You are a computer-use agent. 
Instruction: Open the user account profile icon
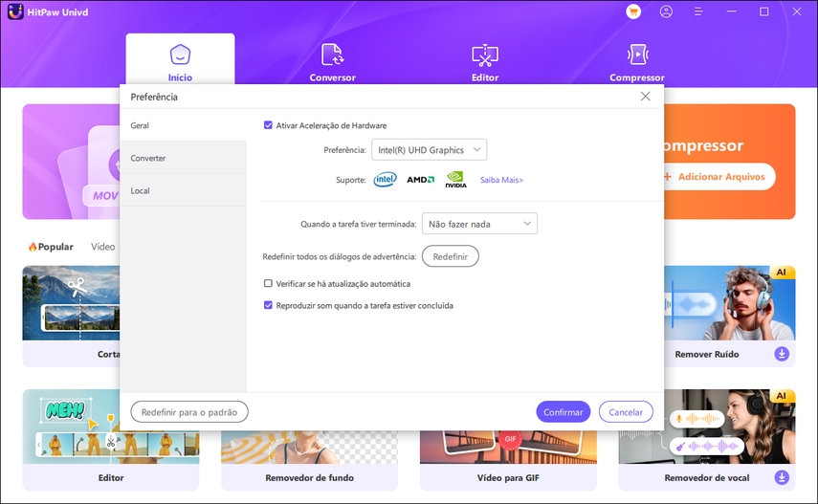point(666,11)
